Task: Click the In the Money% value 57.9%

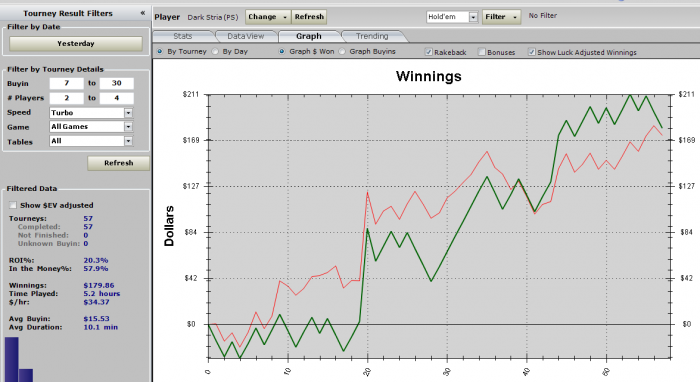Action: (x=96, y=269)
